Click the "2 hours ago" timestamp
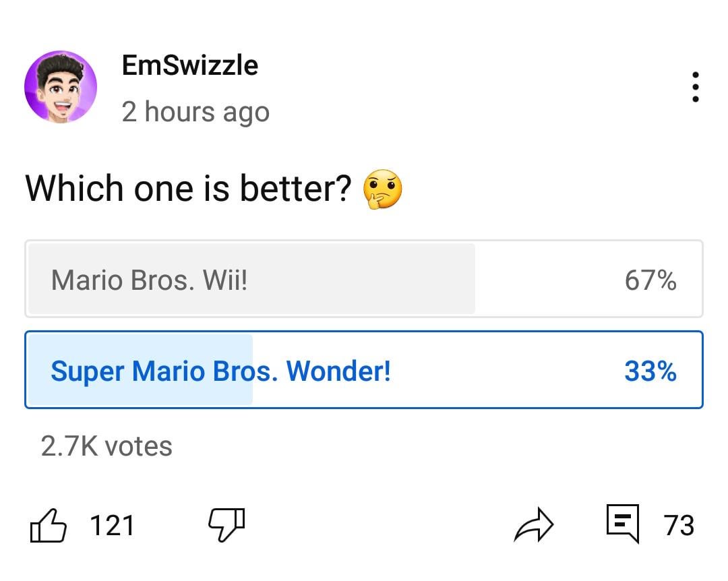This screenshot has width=728, height=581. (195, 112)
